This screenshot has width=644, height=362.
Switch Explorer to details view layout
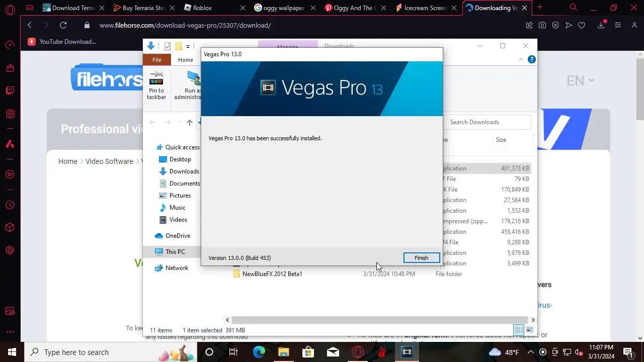point(519,330)
